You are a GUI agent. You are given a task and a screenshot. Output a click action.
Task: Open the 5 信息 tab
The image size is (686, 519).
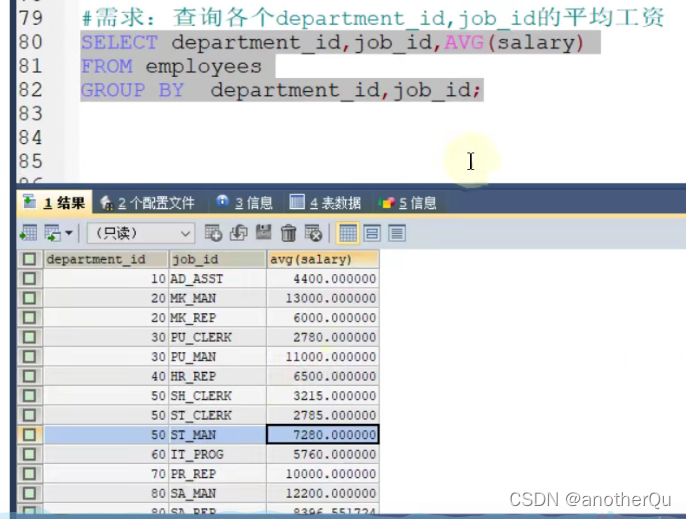[x=408, y=203]
